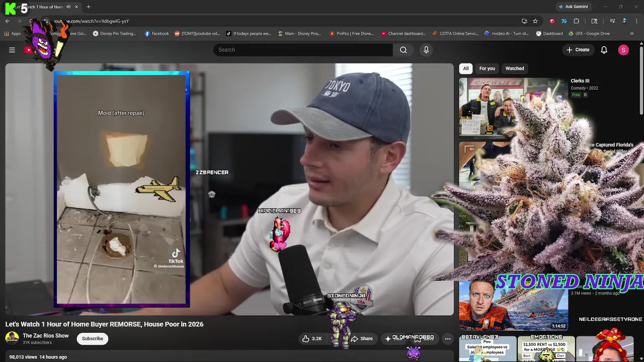This screenshot has width=644, height=362.
Task: Open the three-dot more actions menu
Action: [x=447, y=338]
